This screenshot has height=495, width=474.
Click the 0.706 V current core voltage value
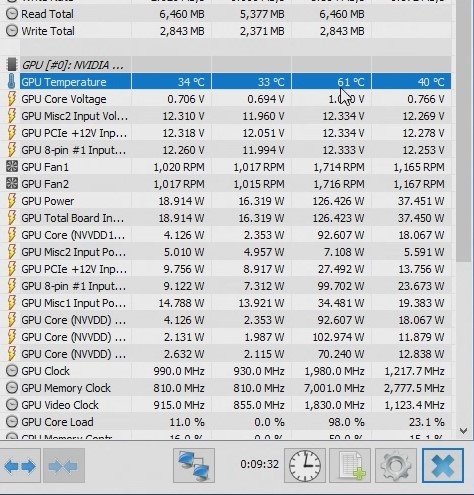(186, 99)
